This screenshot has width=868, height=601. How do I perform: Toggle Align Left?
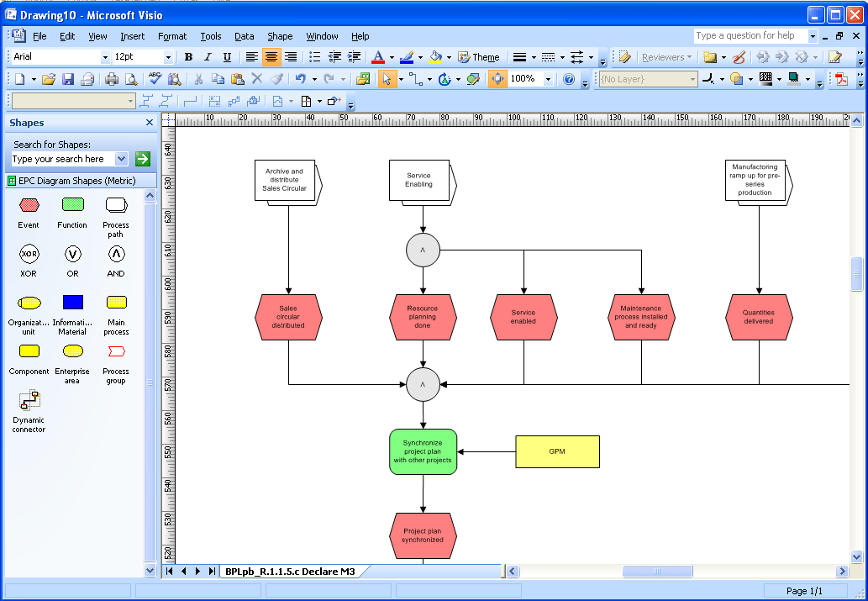(x=252, y=57)
